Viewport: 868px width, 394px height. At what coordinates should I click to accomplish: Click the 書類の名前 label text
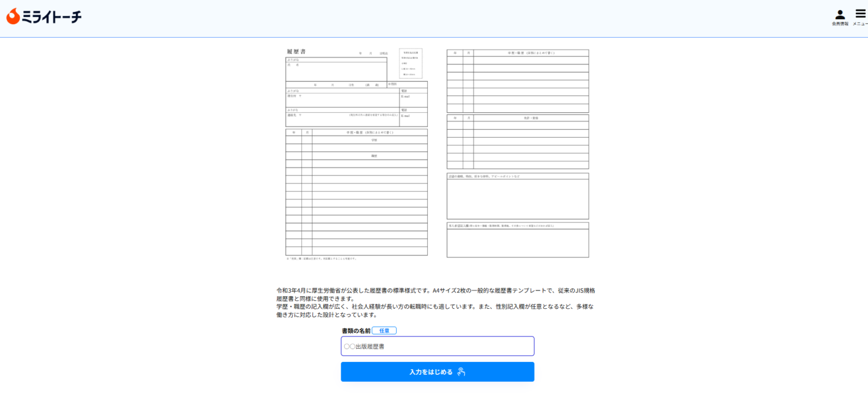coord(356,331)
